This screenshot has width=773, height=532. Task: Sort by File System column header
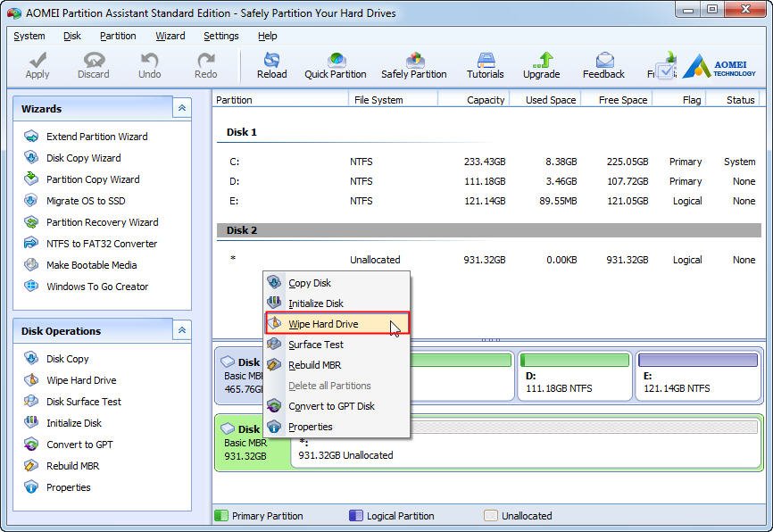(x=393, y=100)
